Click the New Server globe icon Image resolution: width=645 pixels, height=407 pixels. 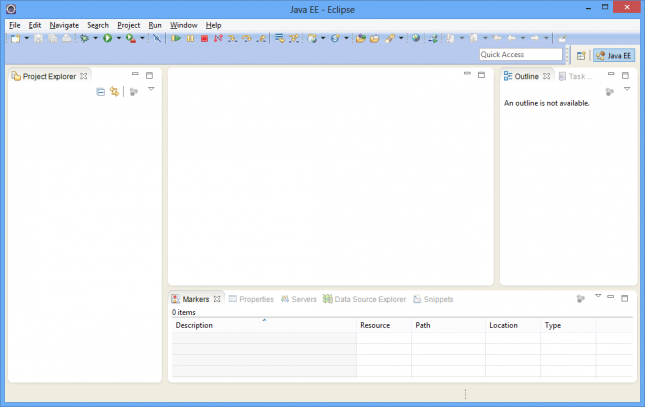click(312, 39)
